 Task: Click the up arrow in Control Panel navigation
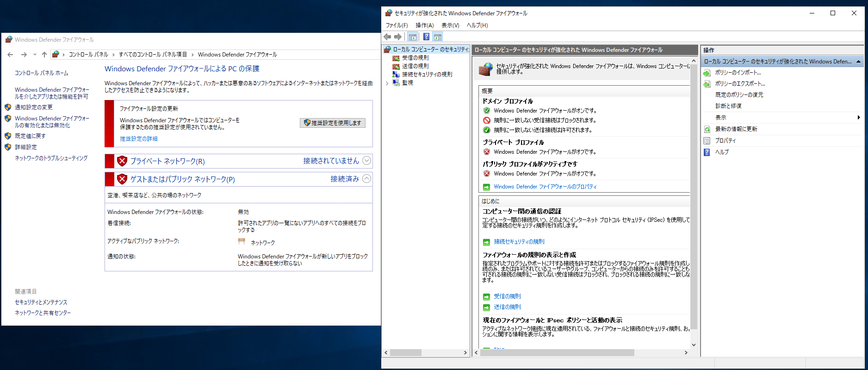(x=44, y=55)
